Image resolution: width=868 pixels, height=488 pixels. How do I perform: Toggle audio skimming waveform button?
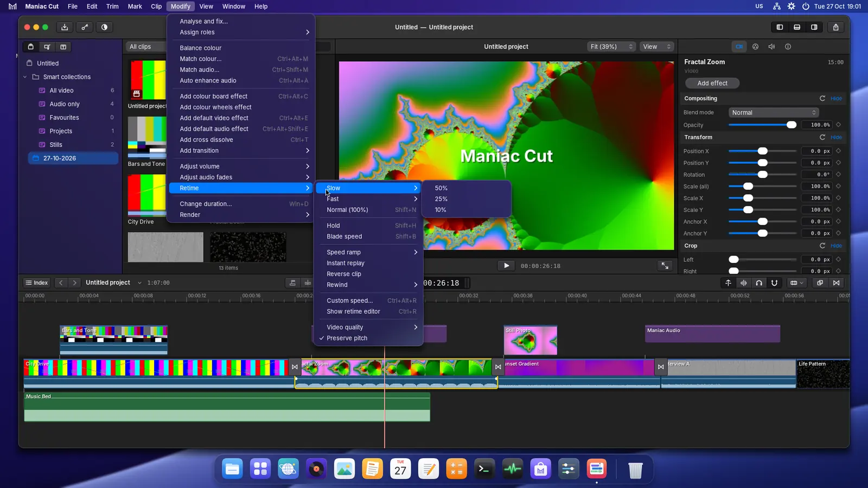pos(744,283)
